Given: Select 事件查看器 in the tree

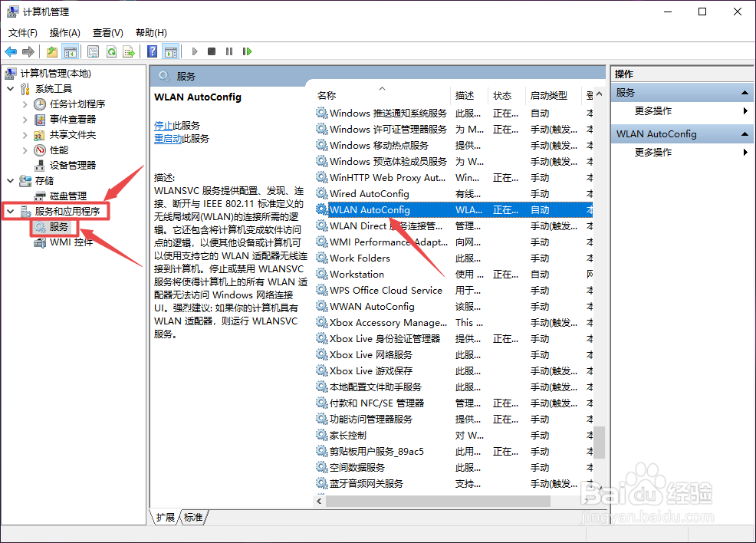Looking at the screenshot, I should point(73,119).
